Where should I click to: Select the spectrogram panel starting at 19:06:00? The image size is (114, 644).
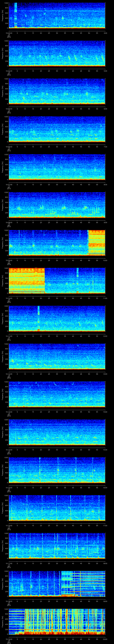click(57, 129)
